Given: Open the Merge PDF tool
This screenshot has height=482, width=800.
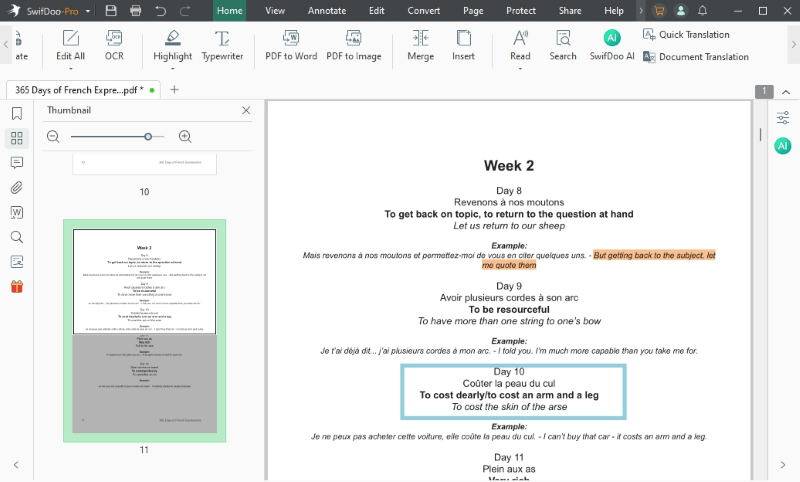Looking at the screenshot, I should tap(420, 44).
